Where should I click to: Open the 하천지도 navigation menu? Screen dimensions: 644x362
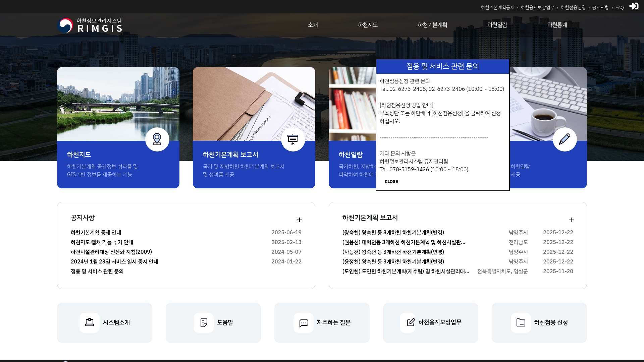coord(367,25)
